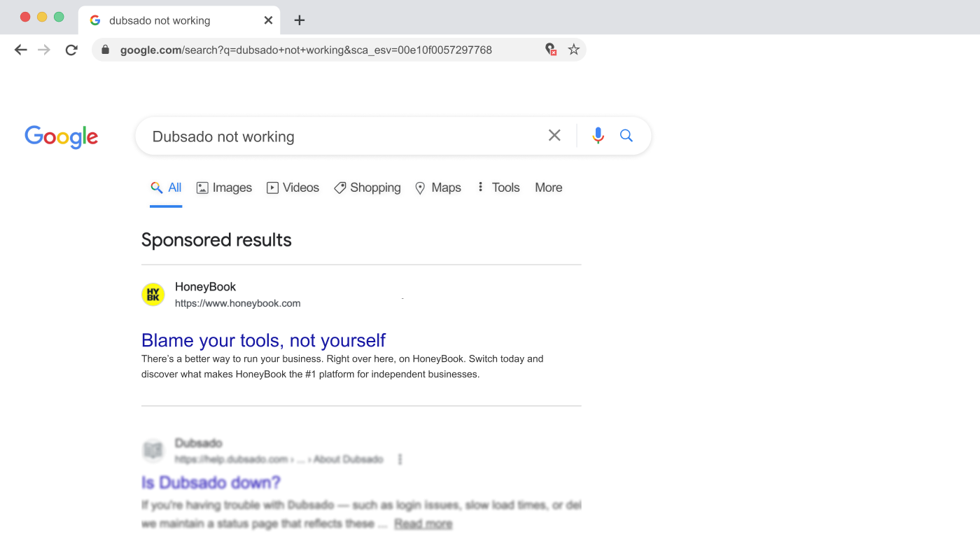Click the HoneyBook yellow logo icon
980x560 pixels.
click(153, 295)
